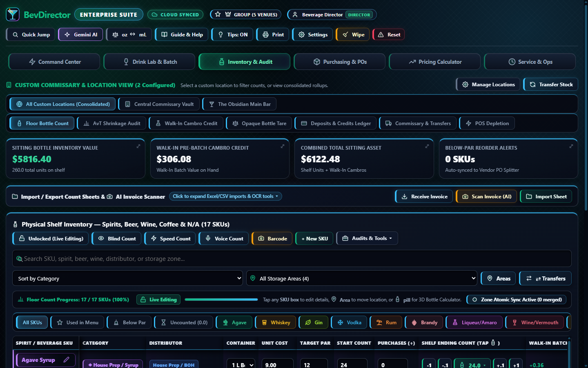The image size is (588, 368).
Task: Open Receive Invoice download tool
Action: point(424,197)
